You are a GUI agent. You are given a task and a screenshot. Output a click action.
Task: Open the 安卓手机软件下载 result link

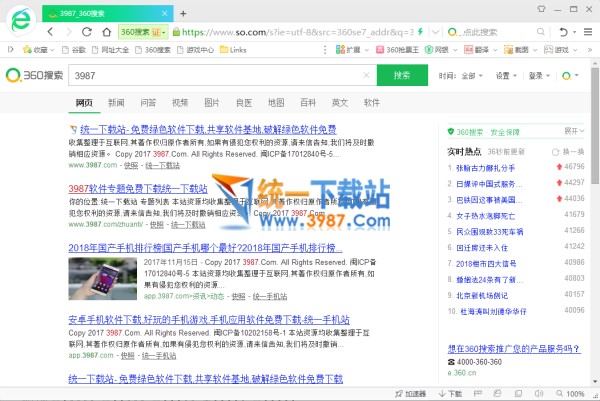(209, 319)
